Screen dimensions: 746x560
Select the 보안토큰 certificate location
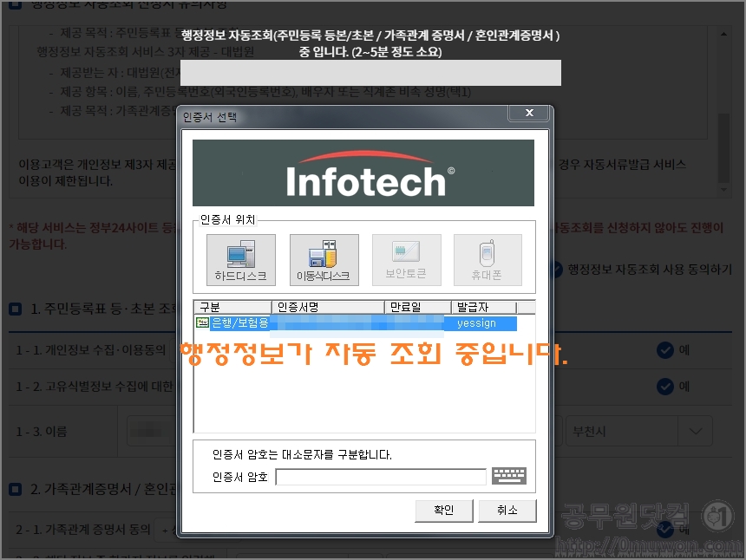coord(406,259)
